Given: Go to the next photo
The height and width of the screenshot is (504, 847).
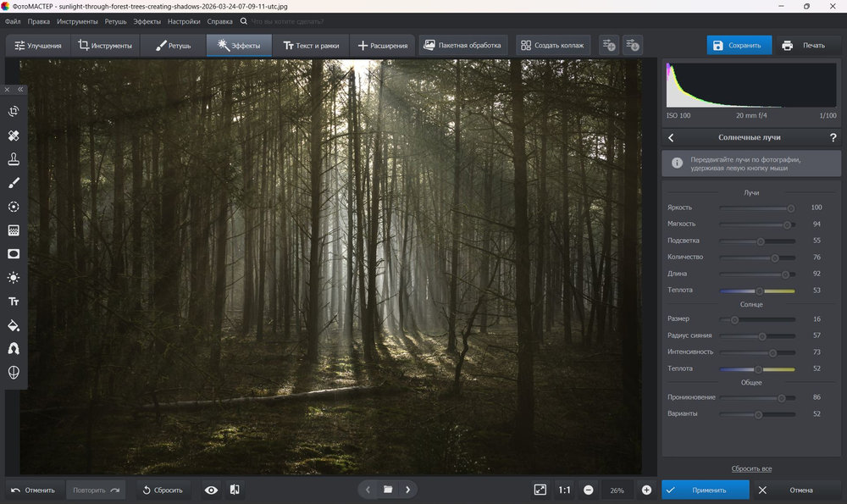Looking at the screenshot, I should coord(408,490).
